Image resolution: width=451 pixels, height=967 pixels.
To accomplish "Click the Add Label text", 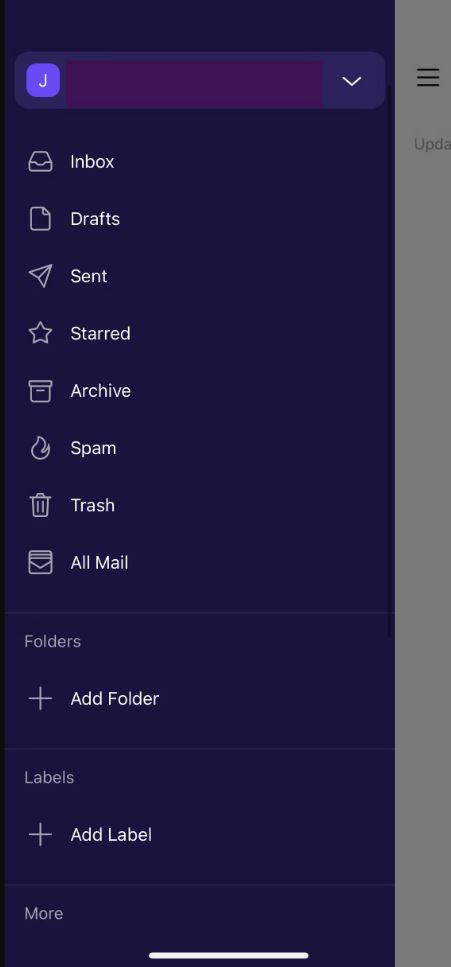I will click(111, 835).
